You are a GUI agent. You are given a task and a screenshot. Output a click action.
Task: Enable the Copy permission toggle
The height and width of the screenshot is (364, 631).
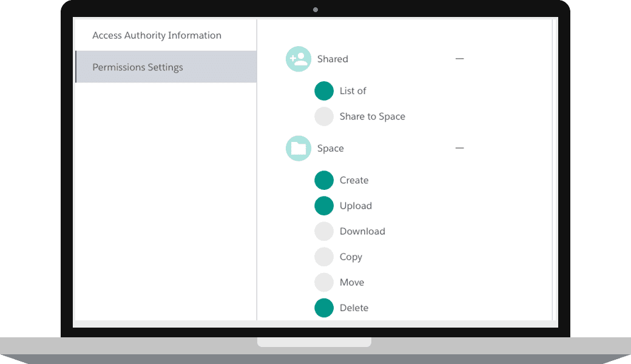pos(324,257)
